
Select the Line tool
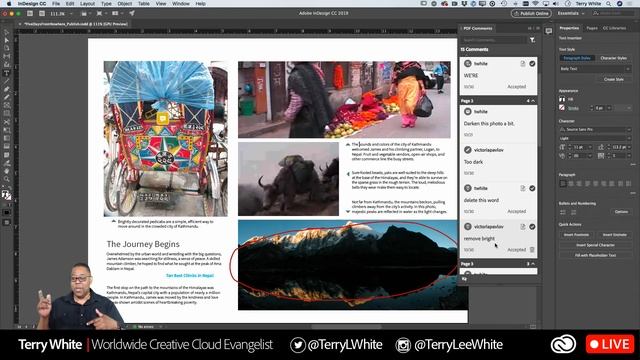tap(7, 81)
